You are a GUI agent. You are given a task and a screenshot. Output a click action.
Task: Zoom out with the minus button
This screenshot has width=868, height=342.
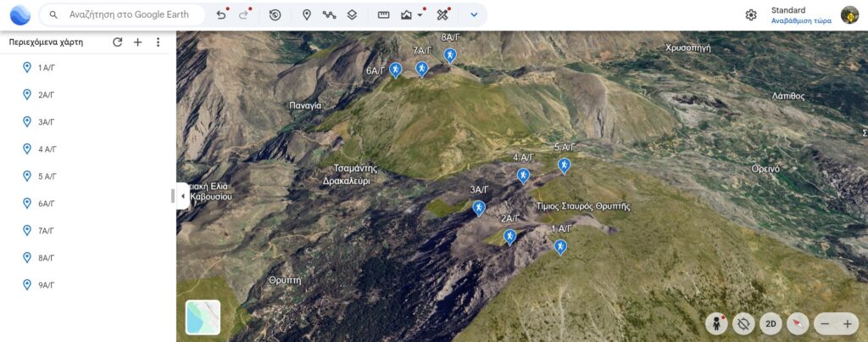pos(826,323)
